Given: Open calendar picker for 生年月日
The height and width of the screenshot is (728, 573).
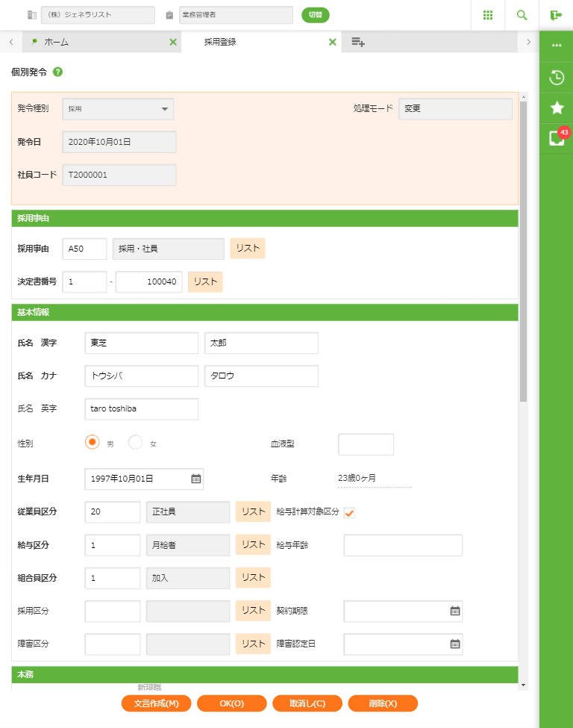Looking at the screenshot, I should click(x=195, y=479).
